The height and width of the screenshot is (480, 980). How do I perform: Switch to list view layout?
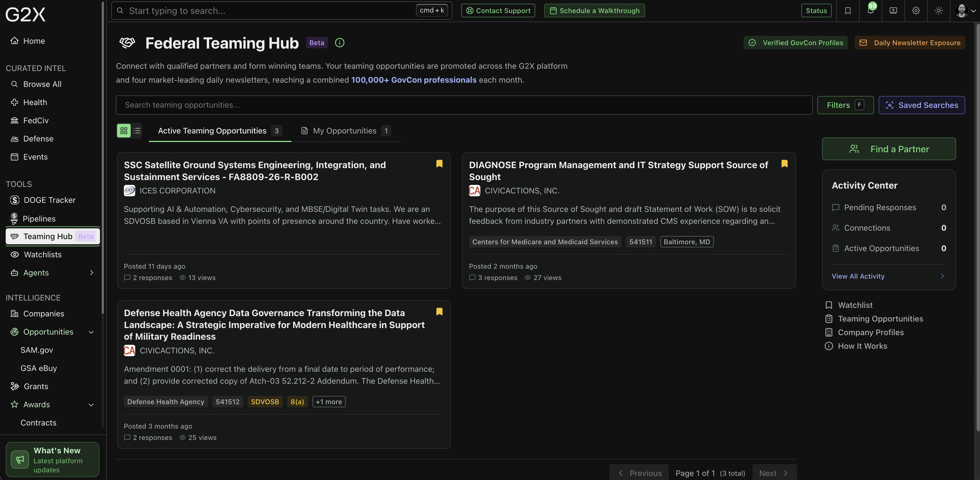137,131
